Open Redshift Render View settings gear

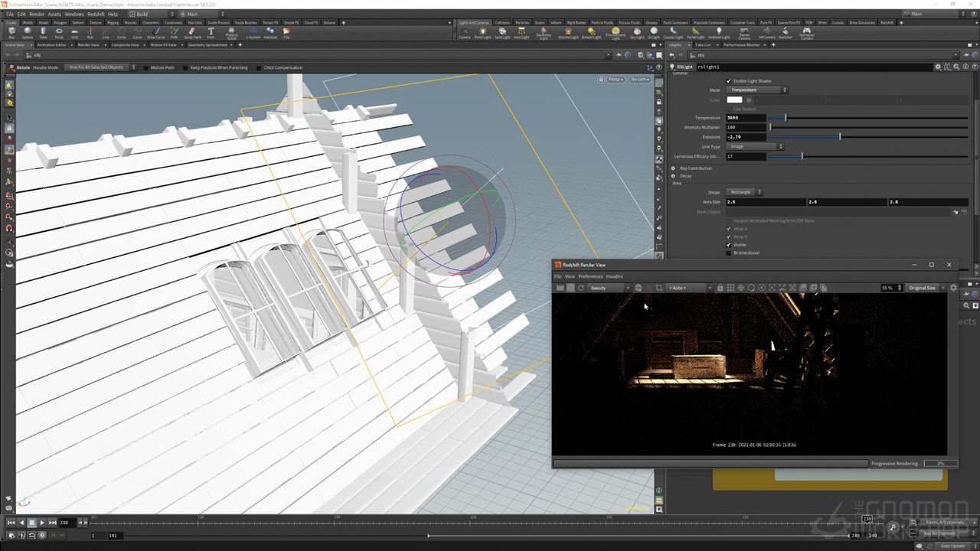point(953,288)
